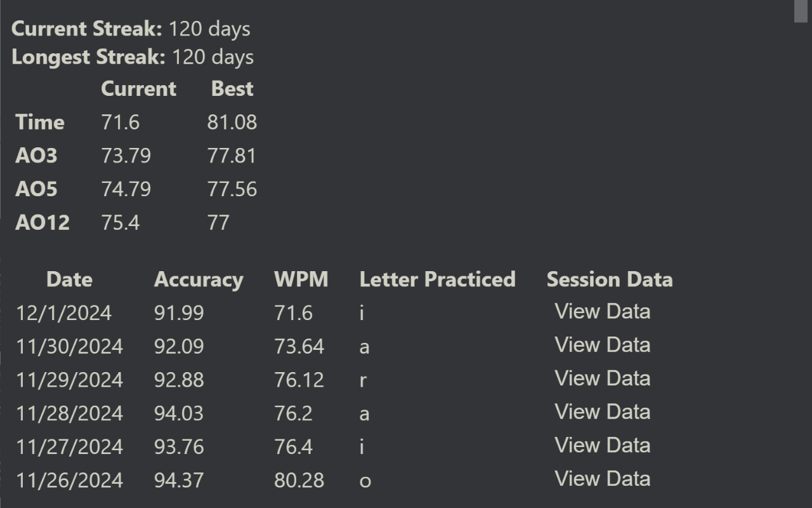Open View Data for 11/30/2024 session
Screen dimensions: 812x508
(602, 345)
